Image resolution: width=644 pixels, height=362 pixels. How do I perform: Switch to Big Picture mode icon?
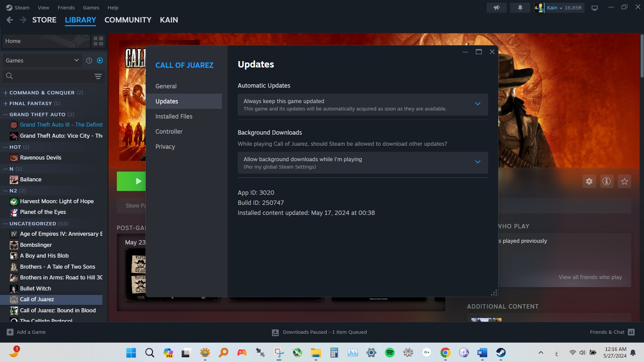point(595,8)
